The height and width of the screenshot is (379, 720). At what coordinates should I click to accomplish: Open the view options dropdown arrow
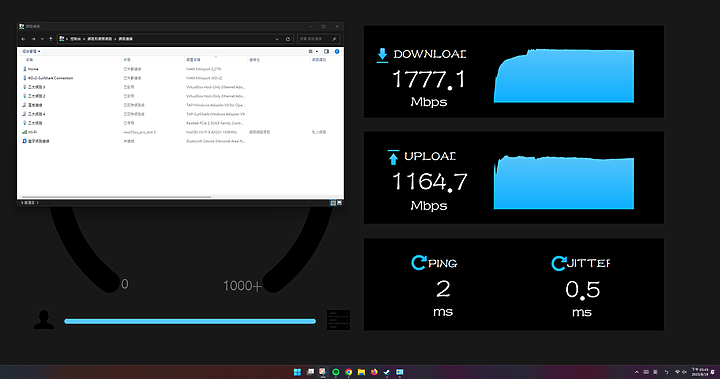(317, 51)
